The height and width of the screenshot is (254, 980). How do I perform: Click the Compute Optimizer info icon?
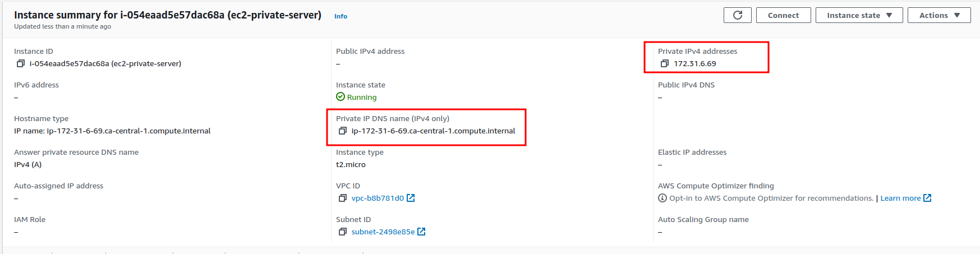[662, 198]
